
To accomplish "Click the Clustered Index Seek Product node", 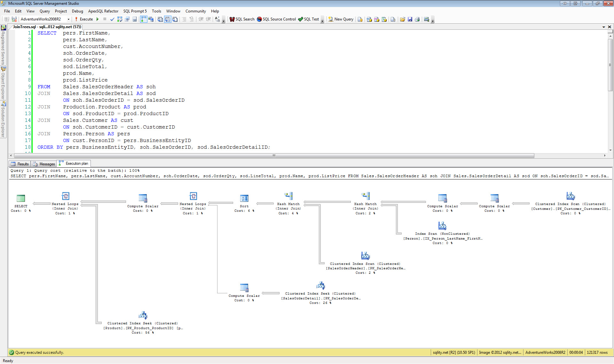I will [x=143, y=316].
